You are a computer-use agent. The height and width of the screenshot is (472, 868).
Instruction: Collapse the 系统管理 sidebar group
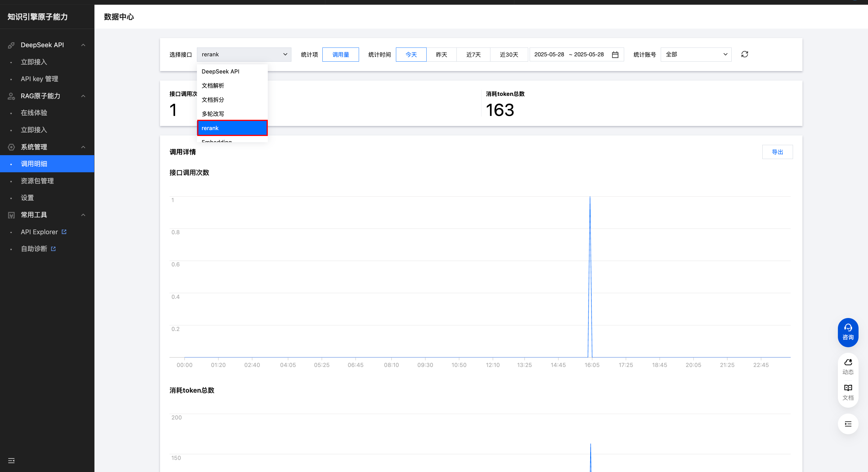[x=83, y=147]
